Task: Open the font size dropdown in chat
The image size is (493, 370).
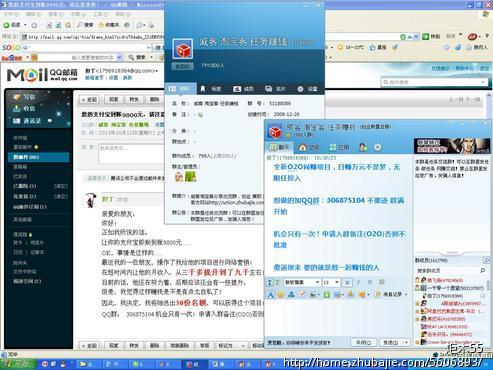Action: pyautogui.click(x=337, y=282)
